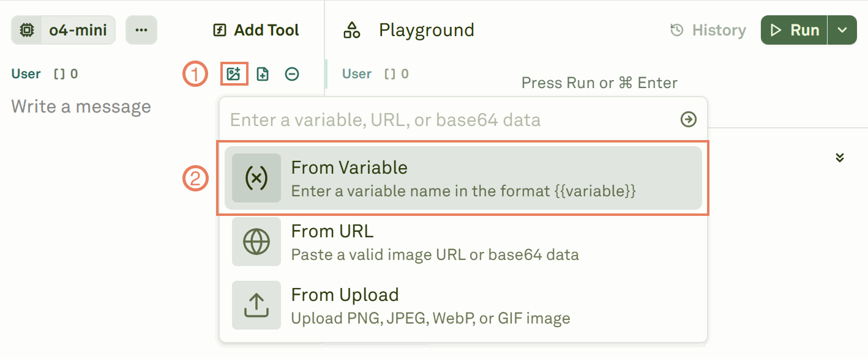868x359 pixels.
Task: Click Add Tool
Action: coord(255,29)
